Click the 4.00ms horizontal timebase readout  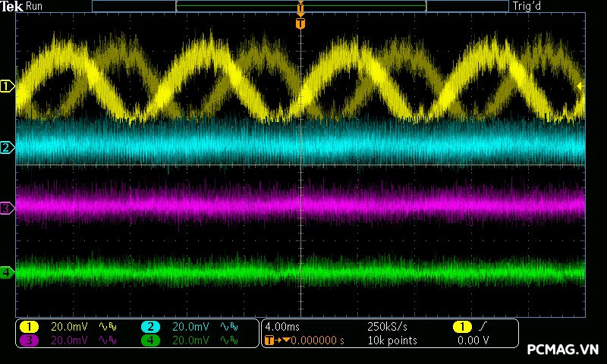(x=282, y=327)
